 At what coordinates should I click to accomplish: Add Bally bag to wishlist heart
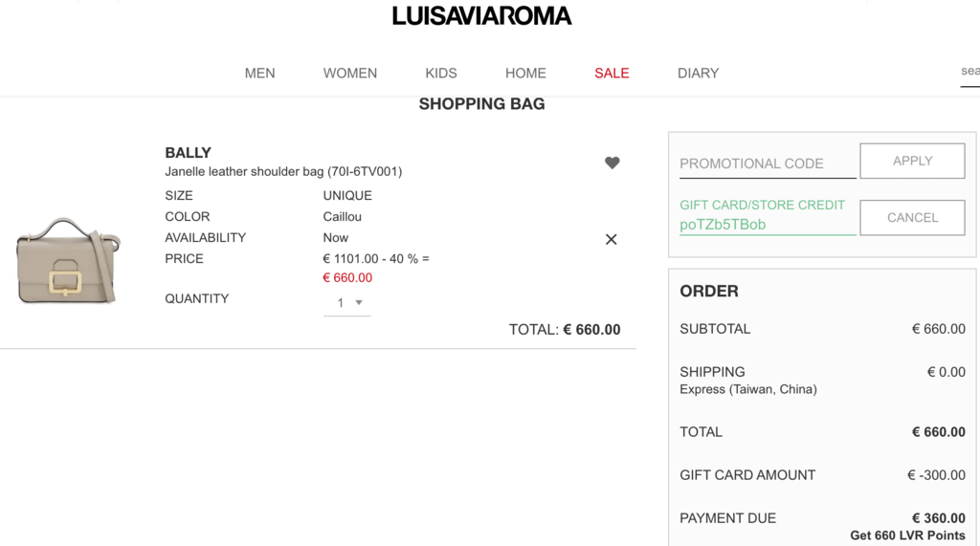pos(612,163)
